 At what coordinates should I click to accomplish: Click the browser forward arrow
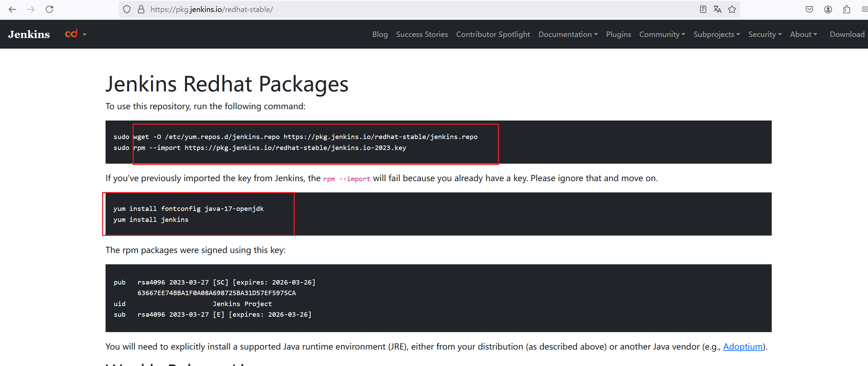point(31,9)
